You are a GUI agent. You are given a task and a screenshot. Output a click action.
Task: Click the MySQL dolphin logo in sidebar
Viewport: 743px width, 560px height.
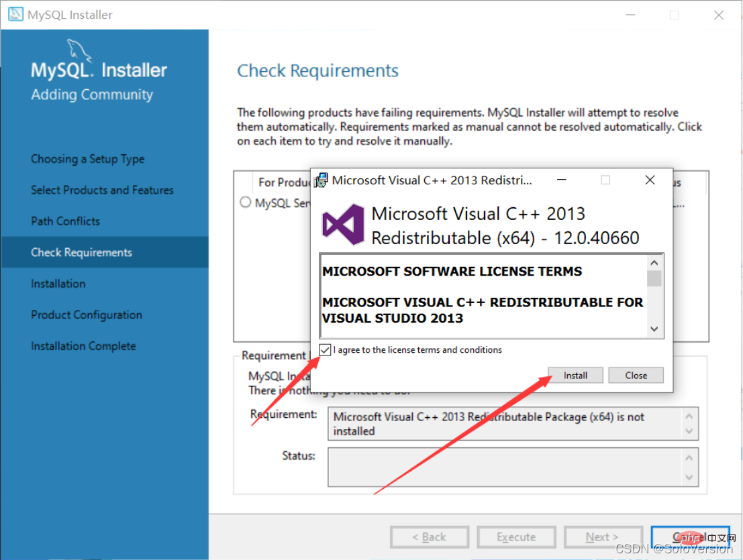(x=78, y=50)
